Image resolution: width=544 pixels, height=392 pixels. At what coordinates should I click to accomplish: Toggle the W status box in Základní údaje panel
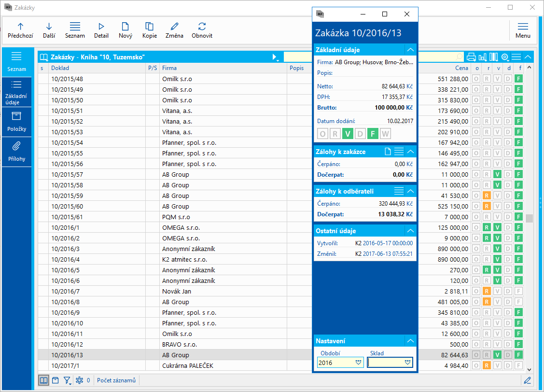(x=385, y=134)
